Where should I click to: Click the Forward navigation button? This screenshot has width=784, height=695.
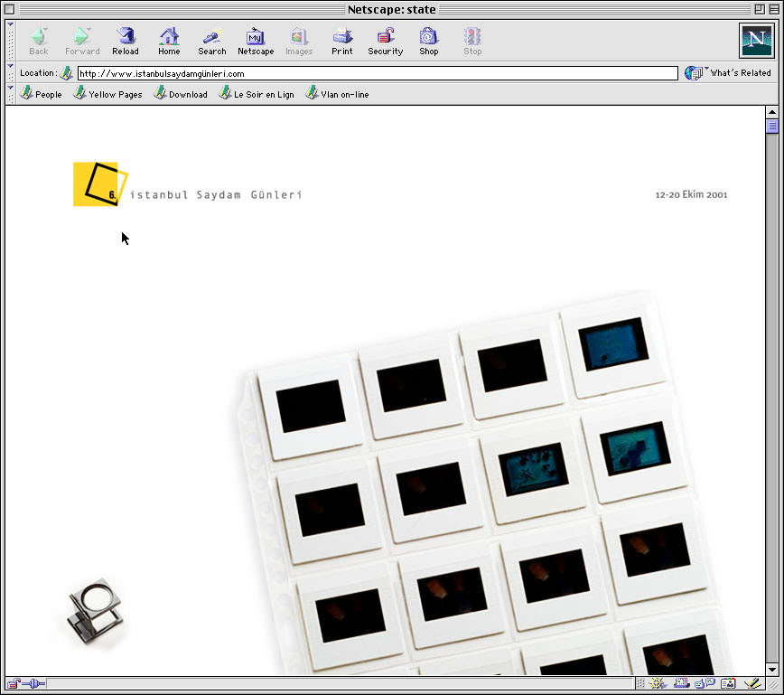82,41
